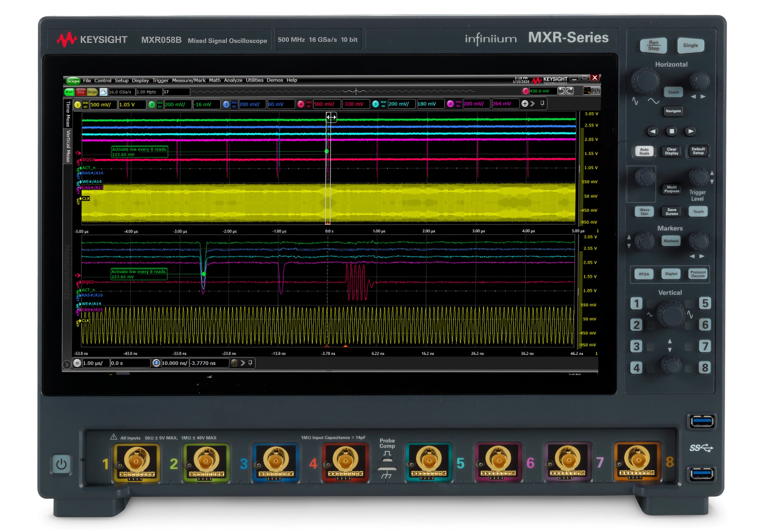Click the pin icon in horizontal settings bar
This screenshot has width=764, height=532.
(250, 362)
